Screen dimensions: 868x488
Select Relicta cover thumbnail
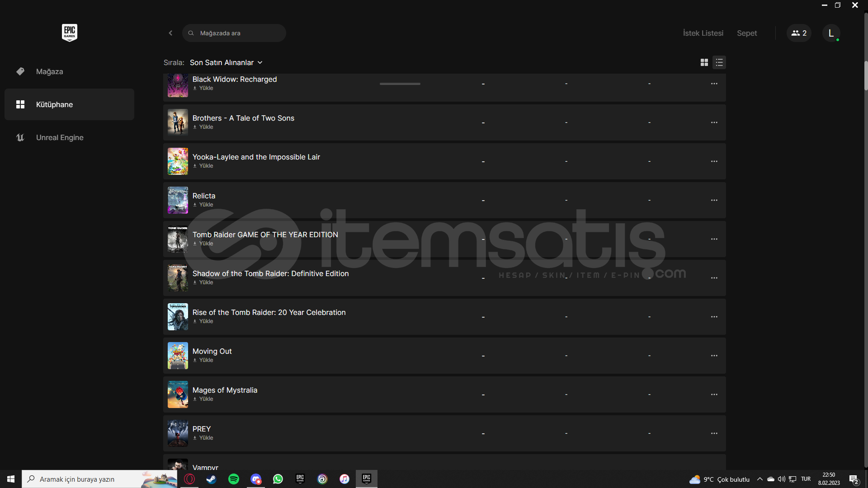click(178, 200)
